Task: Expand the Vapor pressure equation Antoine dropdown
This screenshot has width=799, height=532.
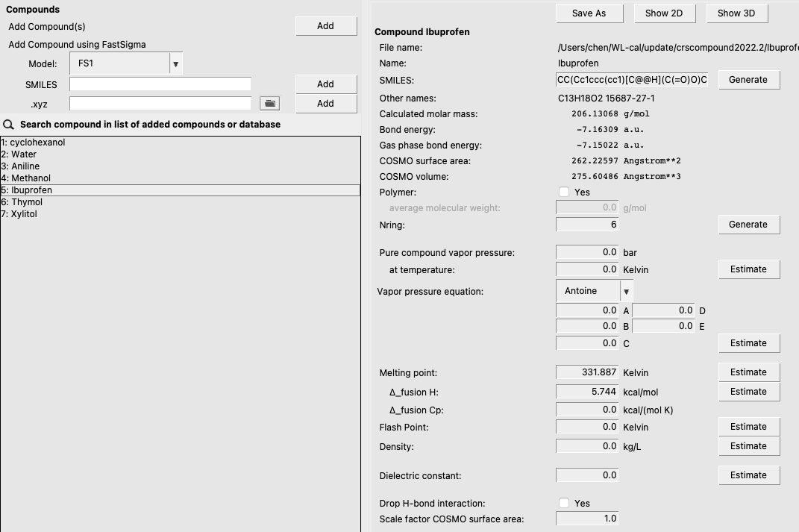Action: 626,292
